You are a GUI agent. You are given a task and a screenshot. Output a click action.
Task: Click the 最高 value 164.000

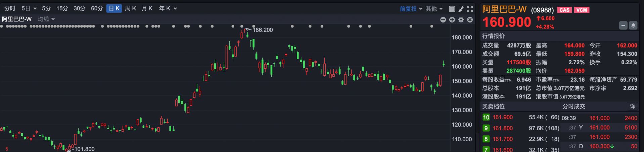(574, 46)
